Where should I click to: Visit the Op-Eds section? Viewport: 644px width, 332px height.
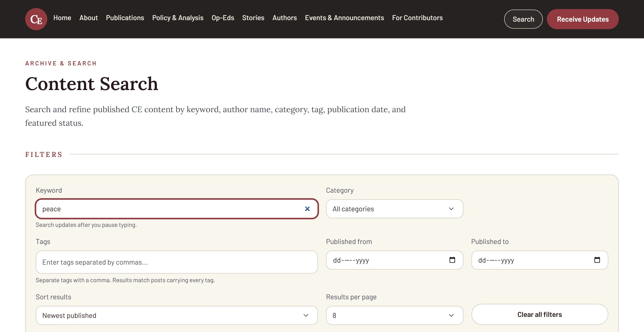(x=223, y=18)
